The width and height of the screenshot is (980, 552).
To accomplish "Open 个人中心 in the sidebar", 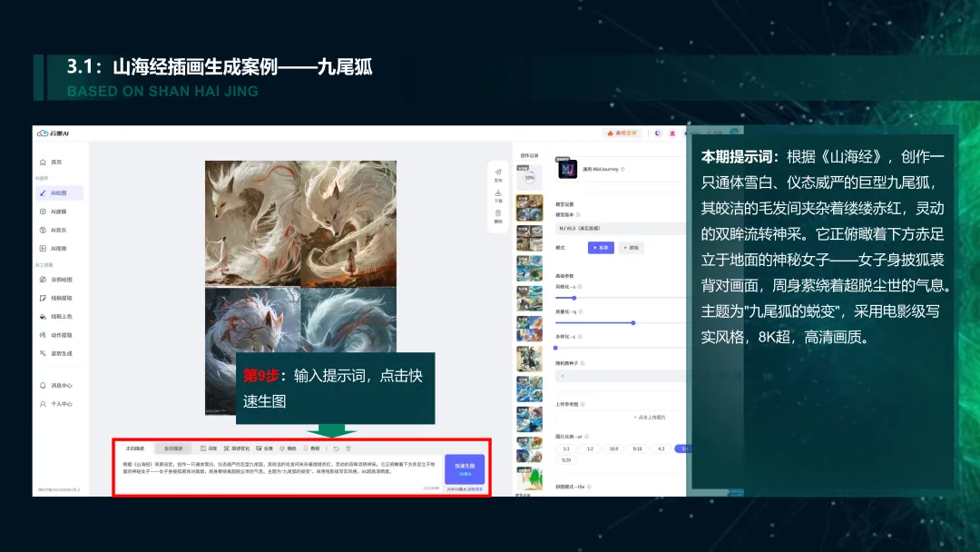I will click(x=56, y=404).
